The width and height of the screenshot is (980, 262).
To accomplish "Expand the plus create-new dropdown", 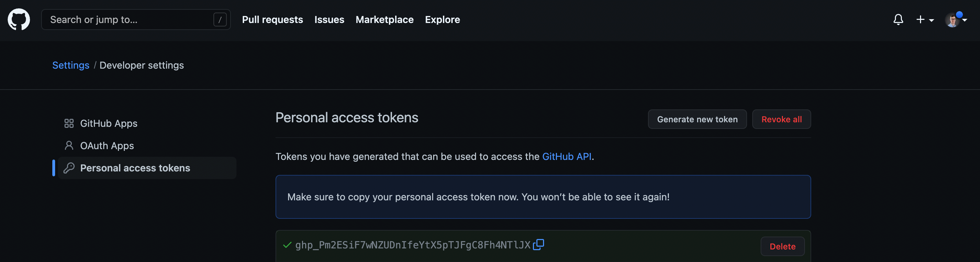I will [x=925, y=20].
